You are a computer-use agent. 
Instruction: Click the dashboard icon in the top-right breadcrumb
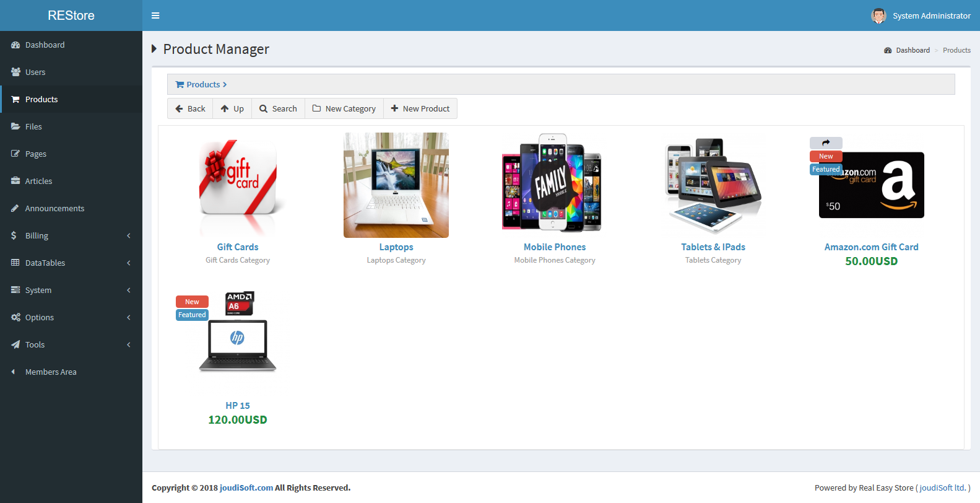888,50
